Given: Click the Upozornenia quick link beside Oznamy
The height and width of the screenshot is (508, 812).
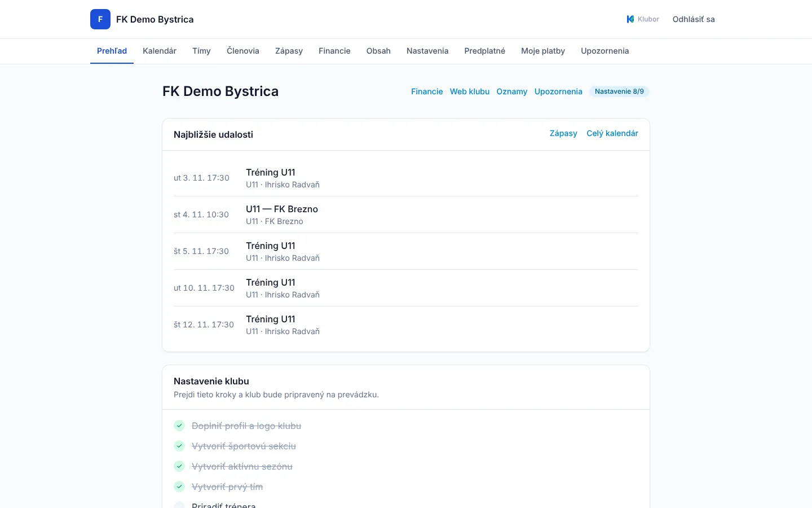Looking at the screenshot, I should tap(558, 91).
